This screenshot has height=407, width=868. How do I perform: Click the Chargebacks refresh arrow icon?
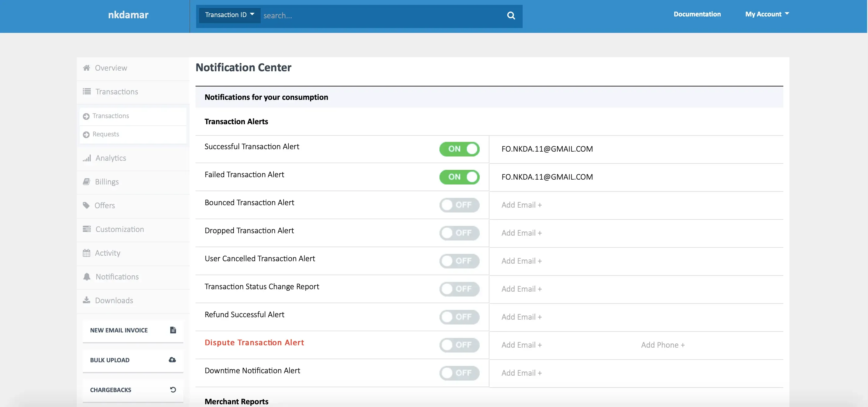click(173, 389)
